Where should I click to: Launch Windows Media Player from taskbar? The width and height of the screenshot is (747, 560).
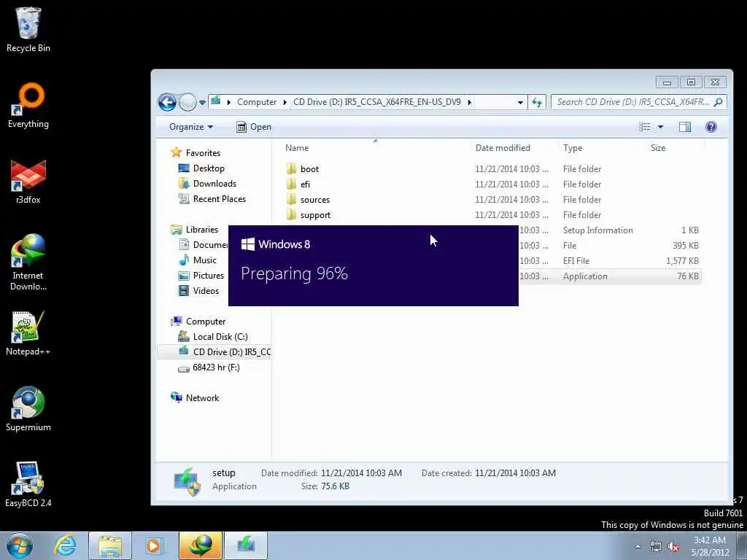[154, 545]
